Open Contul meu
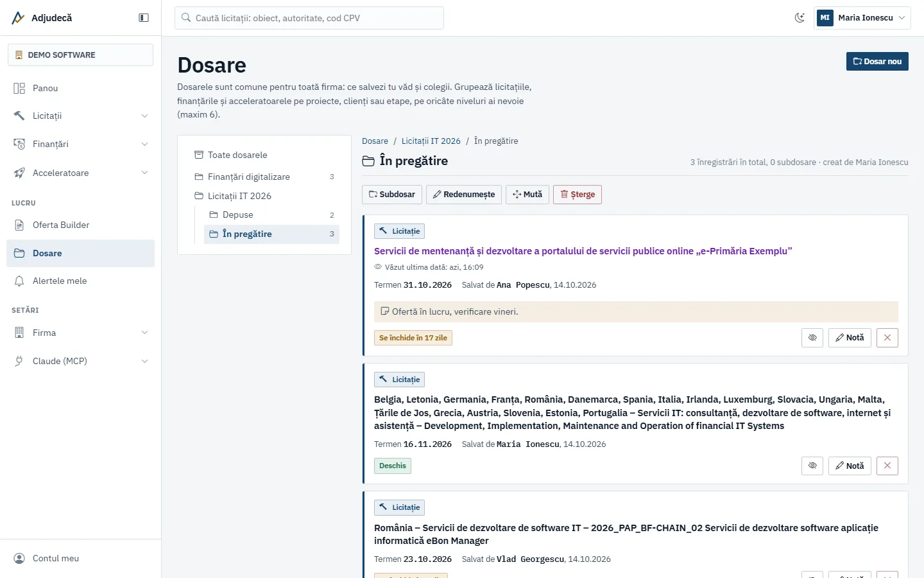 80,558
